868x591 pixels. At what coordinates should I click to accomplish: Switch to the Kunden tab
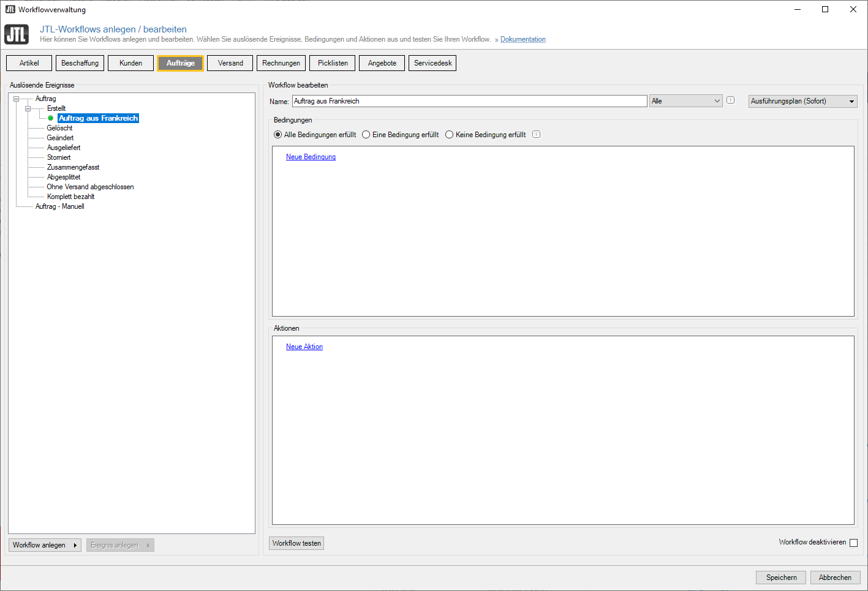[x=130, y=63]
